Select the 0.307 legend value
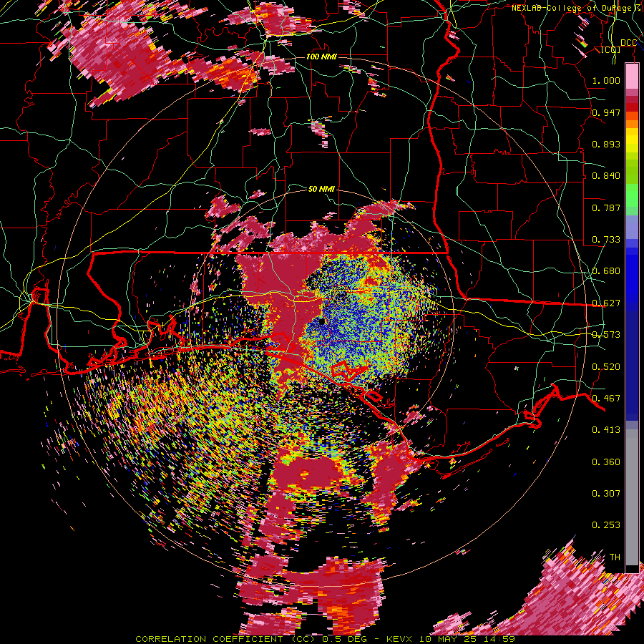Image resolution: width=644 pixels, height=644 pixels. [606, 493]
